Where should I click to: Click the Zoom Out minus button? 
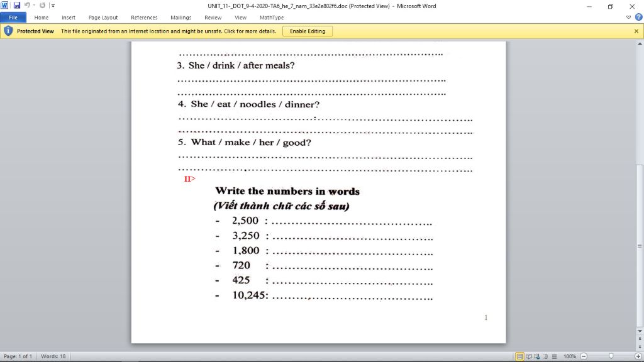(x=583, y=356)
